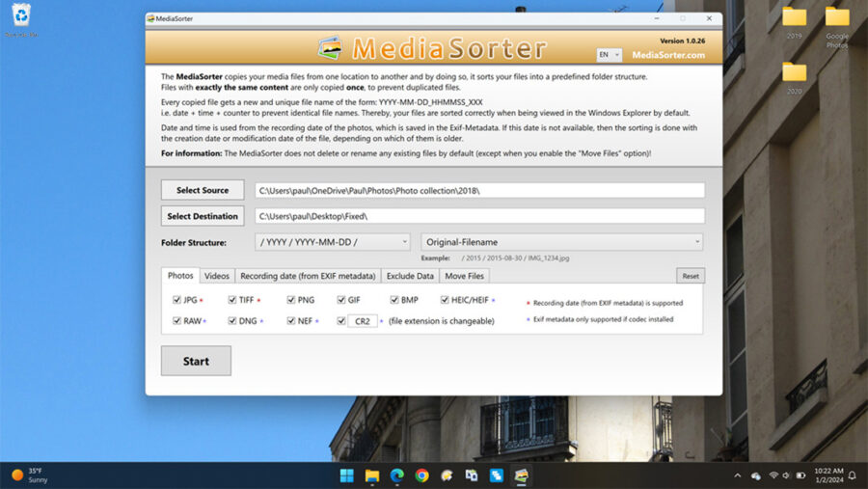Open the Exclude Data tab
The width and height of the screenshot is (868, 489).
tap(410, 276)
